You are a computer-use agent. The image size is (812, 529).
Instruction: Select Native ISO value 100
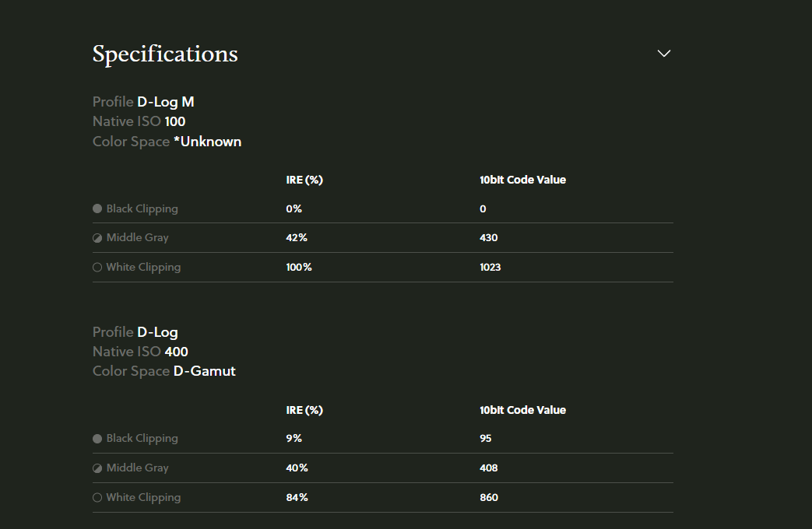pos(175,121)
